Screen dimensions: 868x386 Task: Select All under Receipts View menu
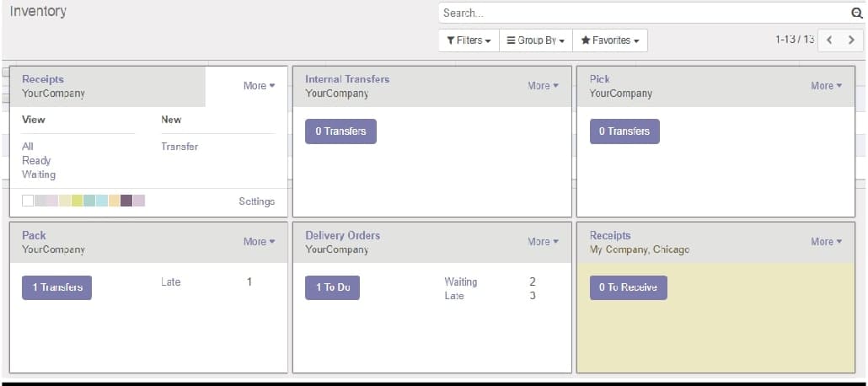(x=28, y=147)
